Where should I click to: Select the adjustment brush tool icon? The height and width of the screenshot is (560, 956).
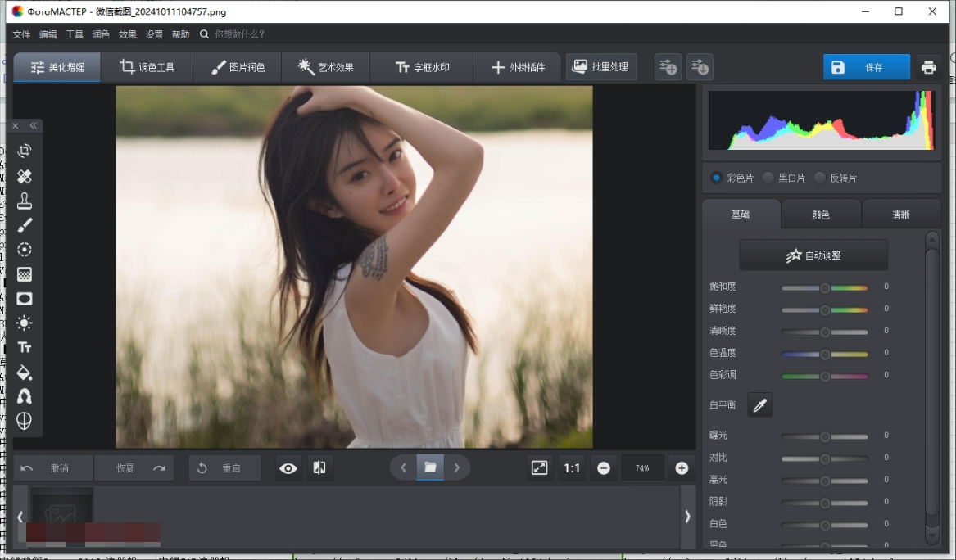(x=25, y=225)
